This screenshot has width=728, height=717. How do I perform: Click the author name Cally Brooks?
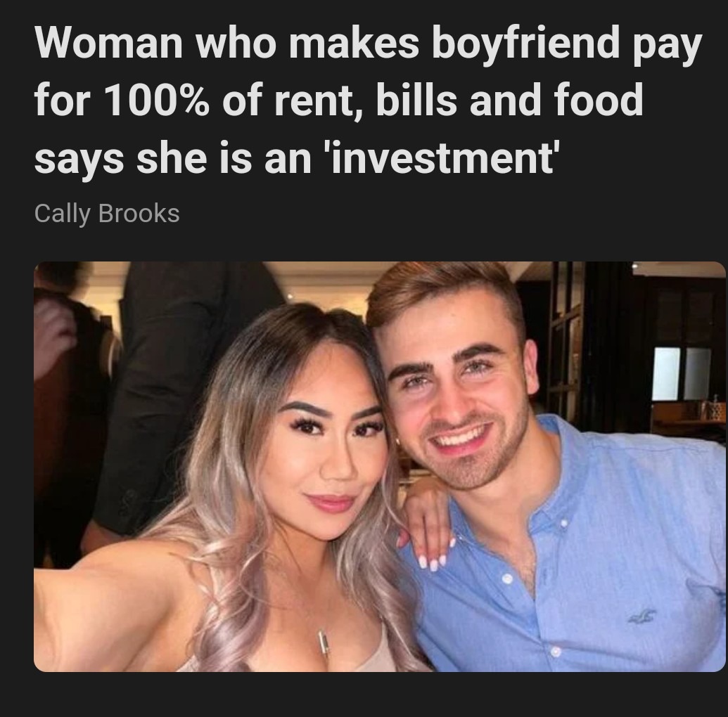coord(107,214)
